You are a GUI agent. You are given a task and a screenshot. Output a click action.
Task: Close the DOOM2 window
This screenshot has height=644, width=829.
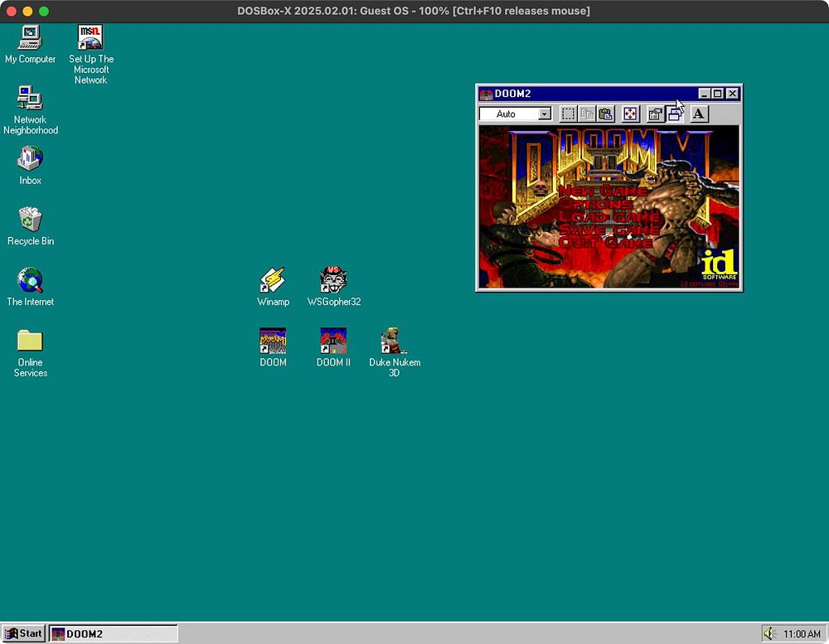pyautogui.click(x=732, y=94)
